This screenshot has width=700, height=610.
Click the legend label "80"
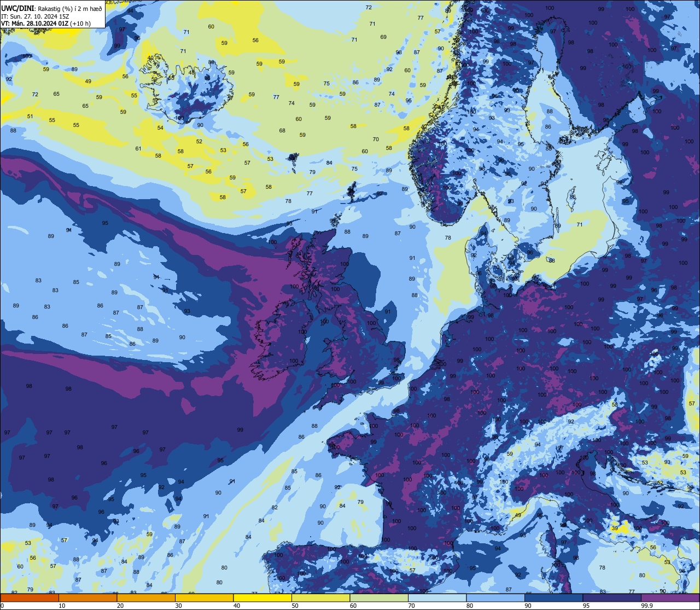[470, 606]
